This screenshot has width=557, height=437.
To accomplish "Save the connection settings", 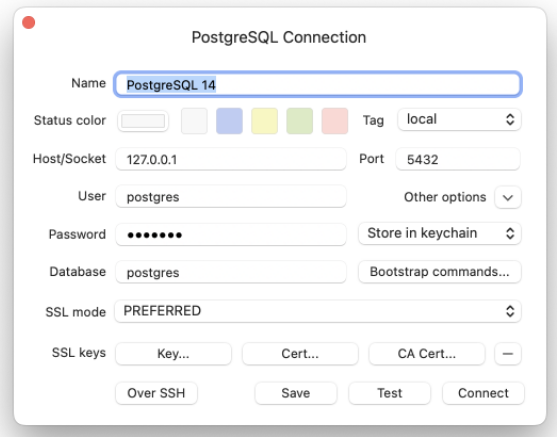I will pyautogui.click(x=296, y=393).
